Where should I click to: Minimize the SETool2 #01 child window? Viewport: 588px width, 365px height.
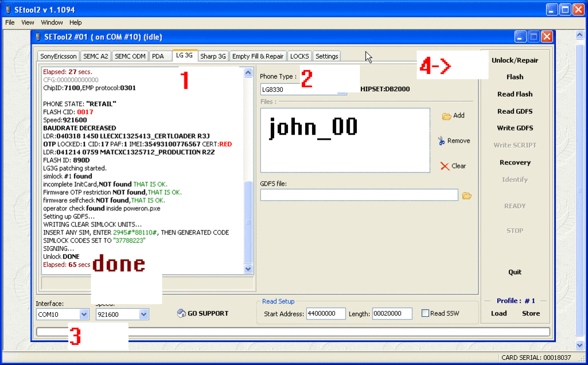520,37
